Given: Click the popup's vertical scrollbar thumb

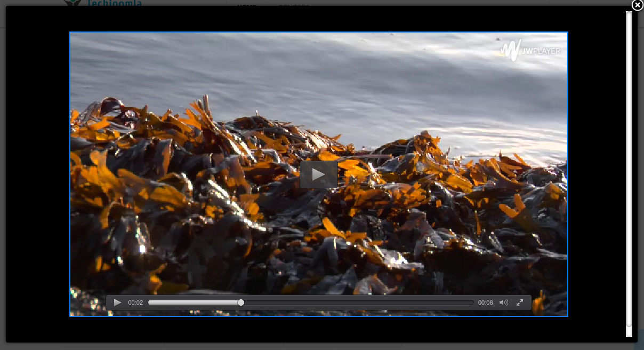Looking at the screenshot, I should point(629,160).
